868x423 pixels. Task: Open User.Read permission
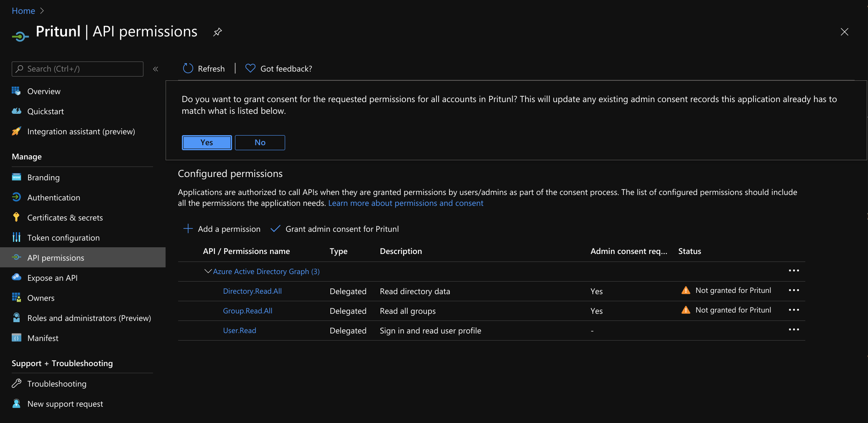click(240, 331)
